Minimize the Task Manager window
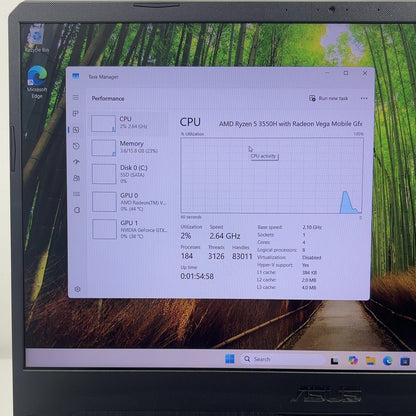 [327, 73]
